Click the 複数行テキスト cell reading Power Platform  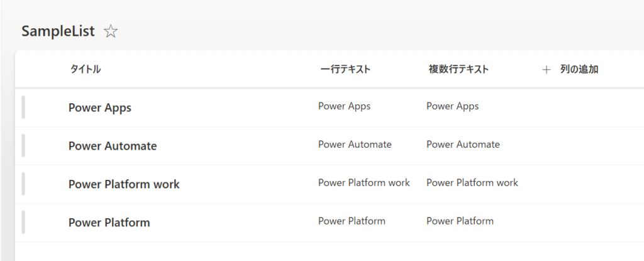pyautogui.click(x=460, y=221)
